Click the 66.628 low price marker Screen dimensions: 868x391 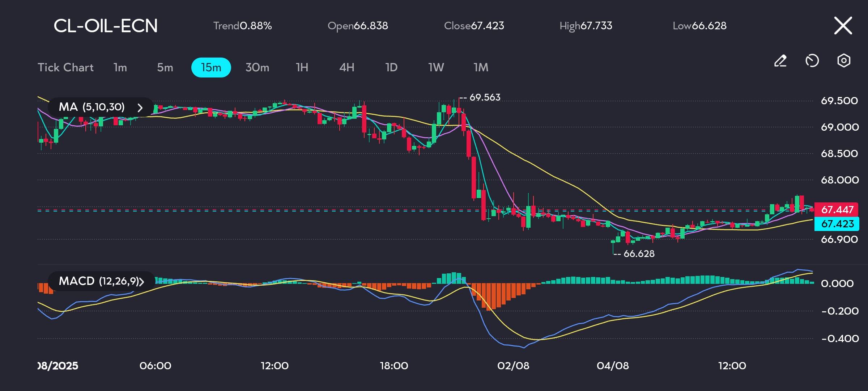(639, 254)
